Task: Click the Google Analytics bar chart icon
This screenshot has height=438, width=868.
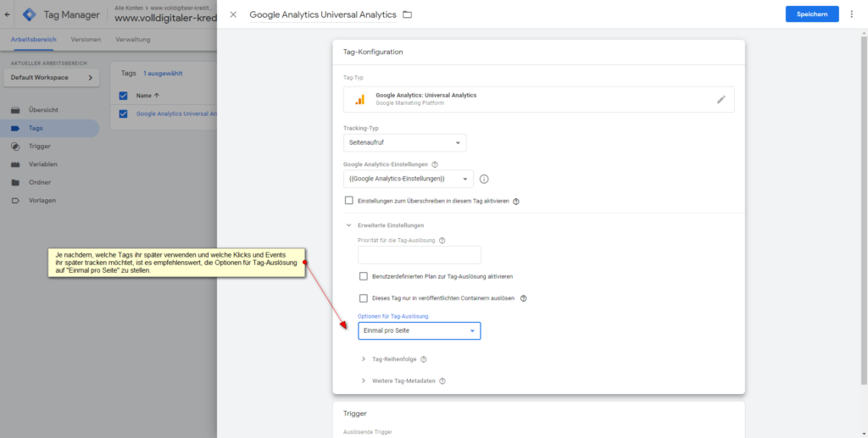Action: tap(359, 100)
